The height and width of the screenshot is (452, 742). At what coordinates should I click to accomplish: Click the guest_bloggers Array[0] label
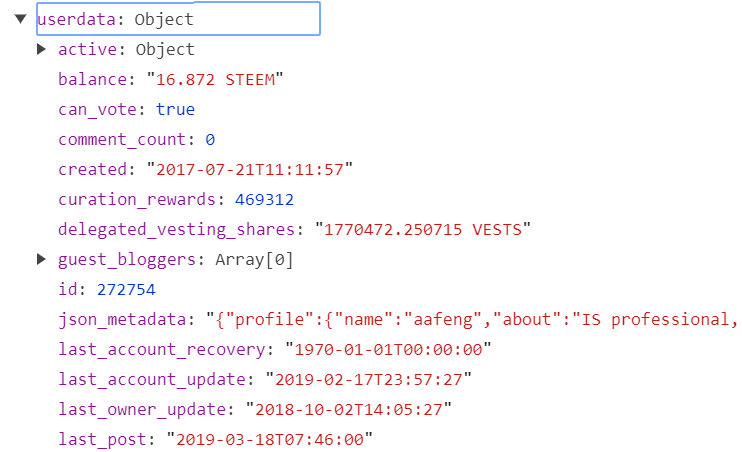click(254, 260)
